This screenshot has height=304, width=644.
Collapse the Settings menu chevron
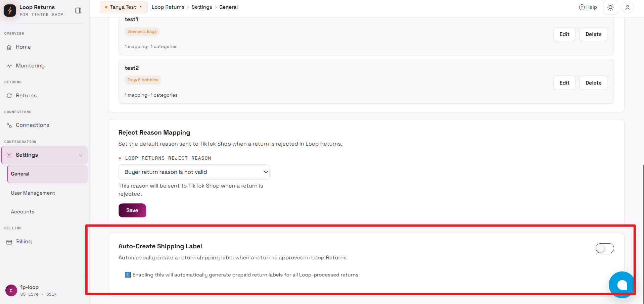81,155
